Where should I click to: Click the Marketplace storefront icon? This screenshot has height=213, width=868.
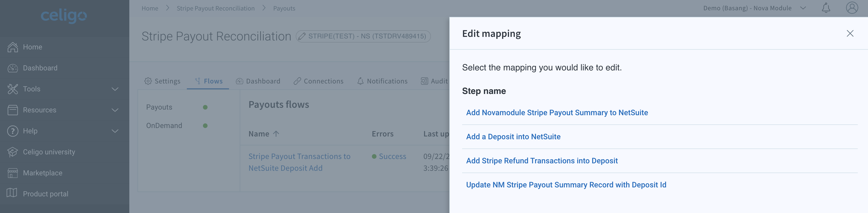coord(13,173)
